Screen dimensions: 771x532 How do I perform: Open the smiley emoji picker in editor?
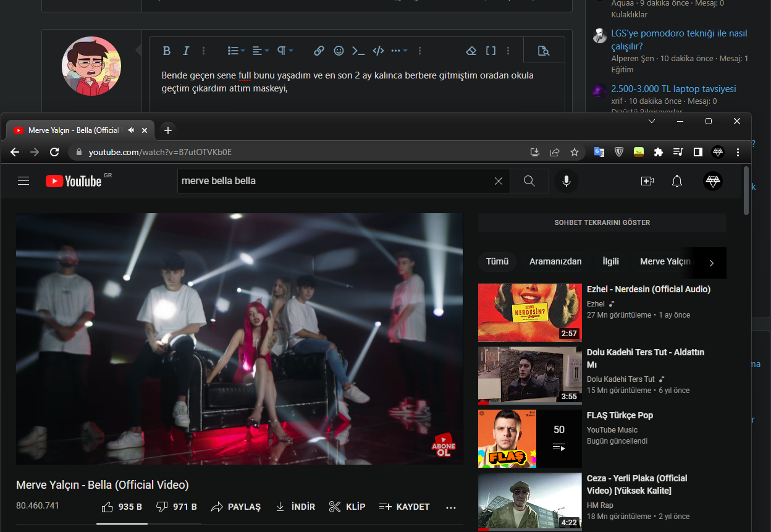[x=339, y=51]
